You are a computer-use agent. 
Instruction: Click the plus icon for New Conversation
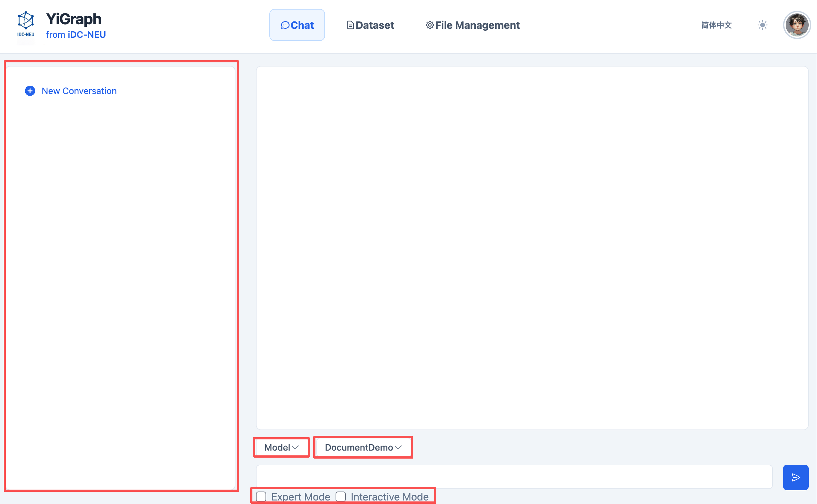[30, 91]
